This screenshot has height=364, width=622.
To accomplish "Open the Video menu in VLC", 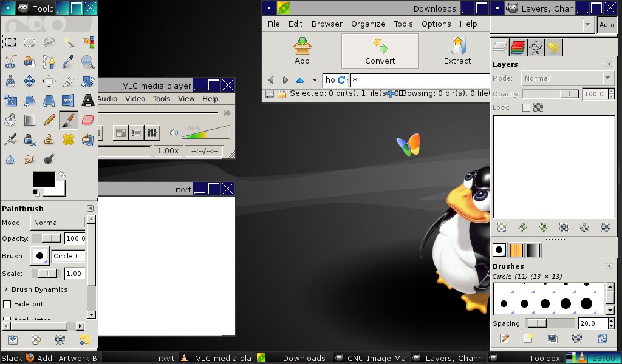I will click(135, 99).
